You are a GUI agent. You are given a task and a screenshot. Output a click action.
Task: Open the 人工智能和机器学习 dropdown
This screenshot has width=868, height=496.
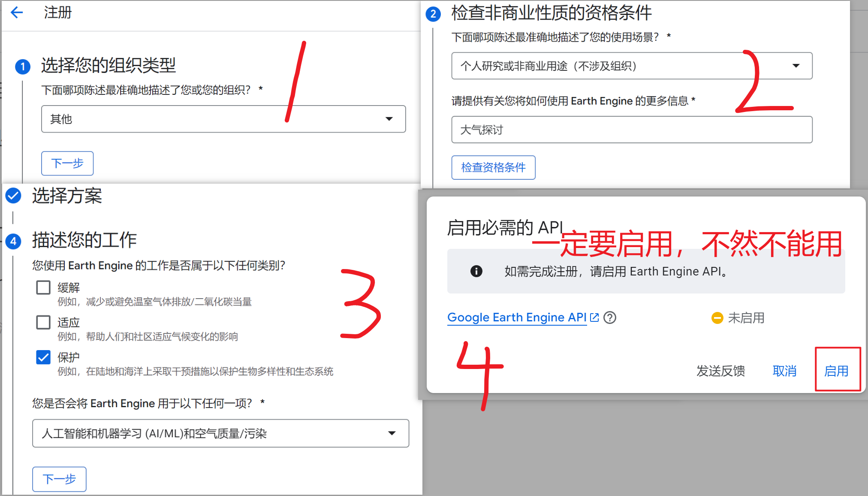220,433
